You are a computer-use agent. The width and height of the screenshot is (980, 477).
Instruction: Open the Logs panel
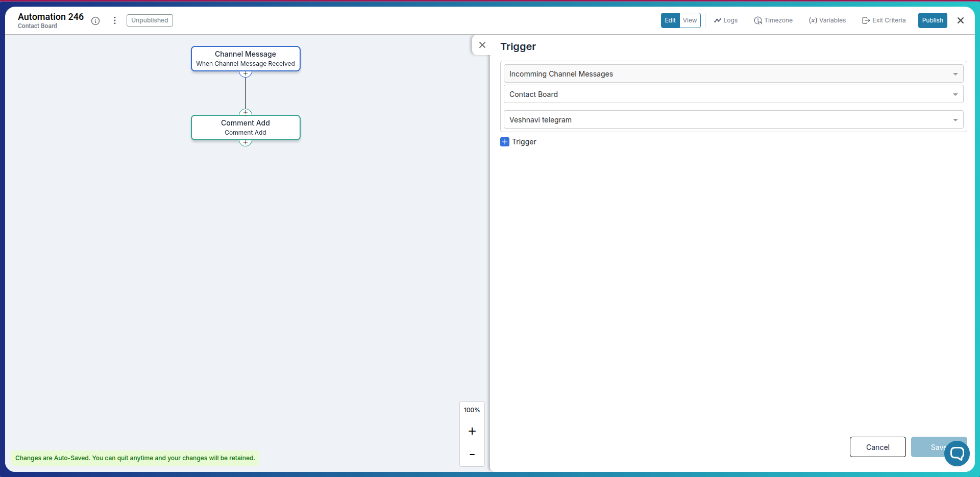(725, 20)
